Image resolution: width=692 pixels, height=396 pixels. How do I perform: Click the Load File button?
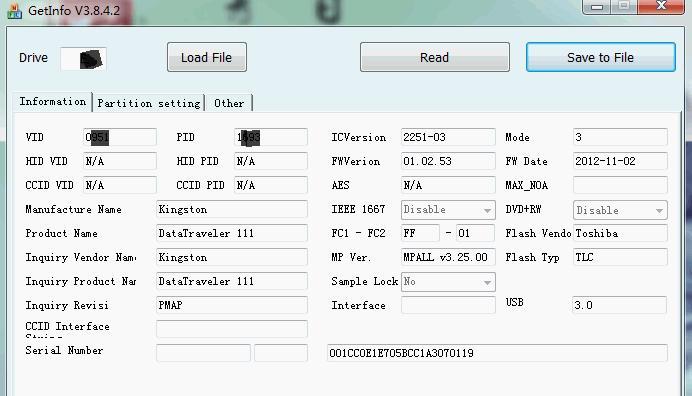[207, 57]
